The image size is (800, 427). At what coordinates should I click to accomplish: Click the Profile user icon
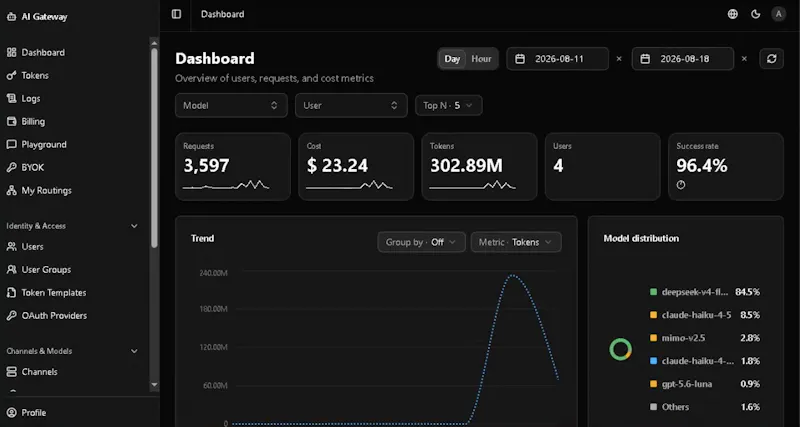coord(11,413)
